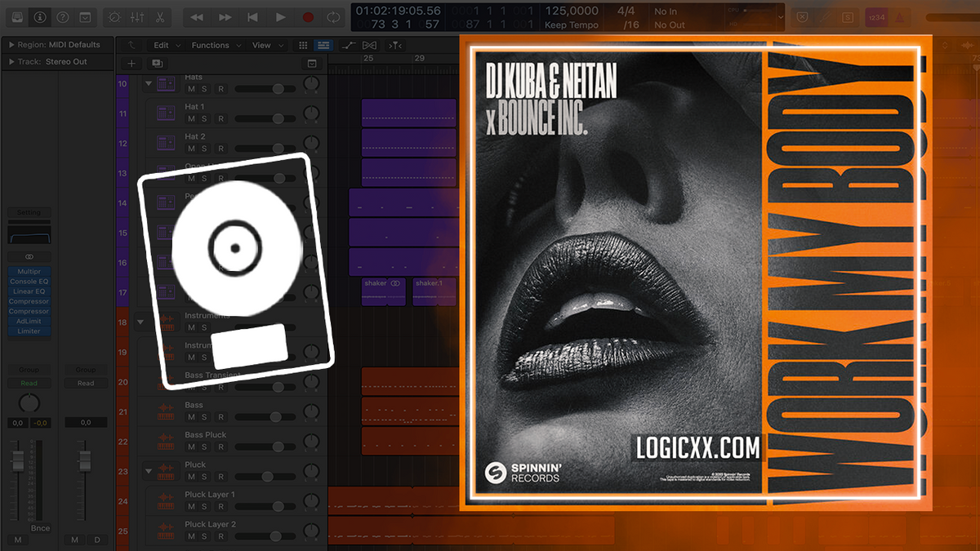Open the Functions menu
The width and height of the screenshot is (980, 551).
coord(211,45)
